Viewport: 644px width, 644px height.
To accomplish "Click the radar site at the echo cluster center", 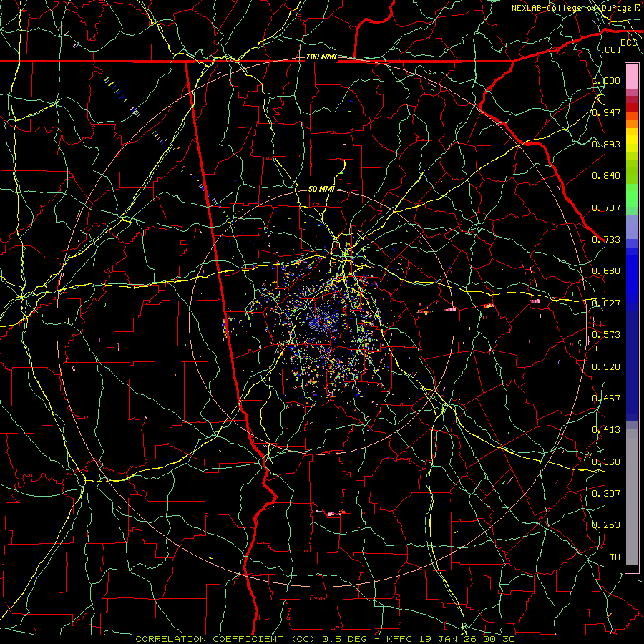I will click(323, 321).
